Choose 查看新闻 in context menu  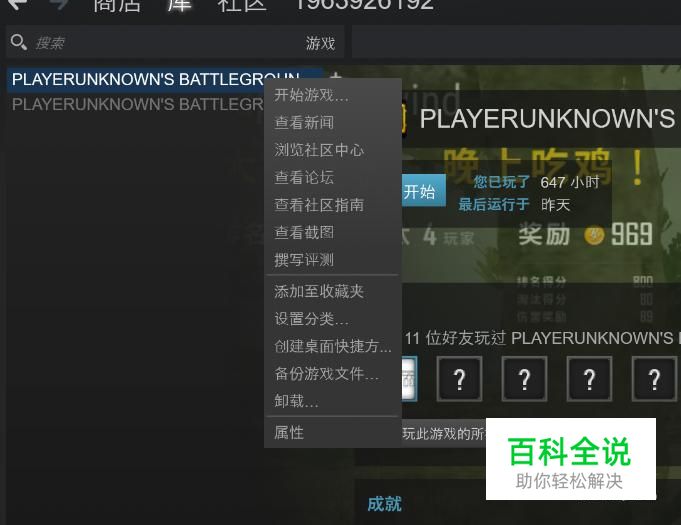tap(332, 122)
